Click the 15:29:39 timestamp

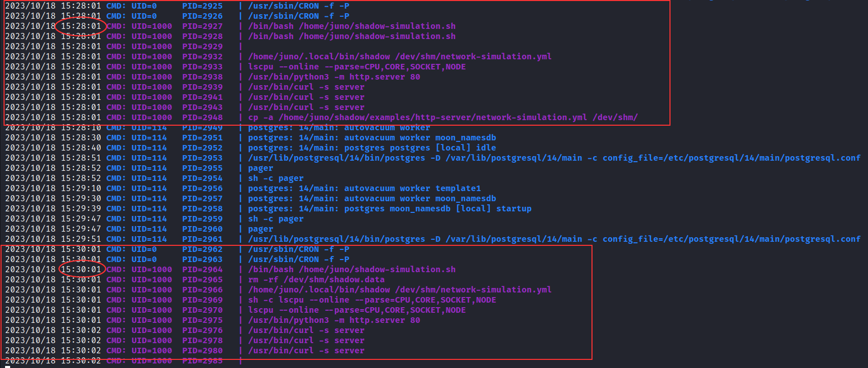coord(81,209)
